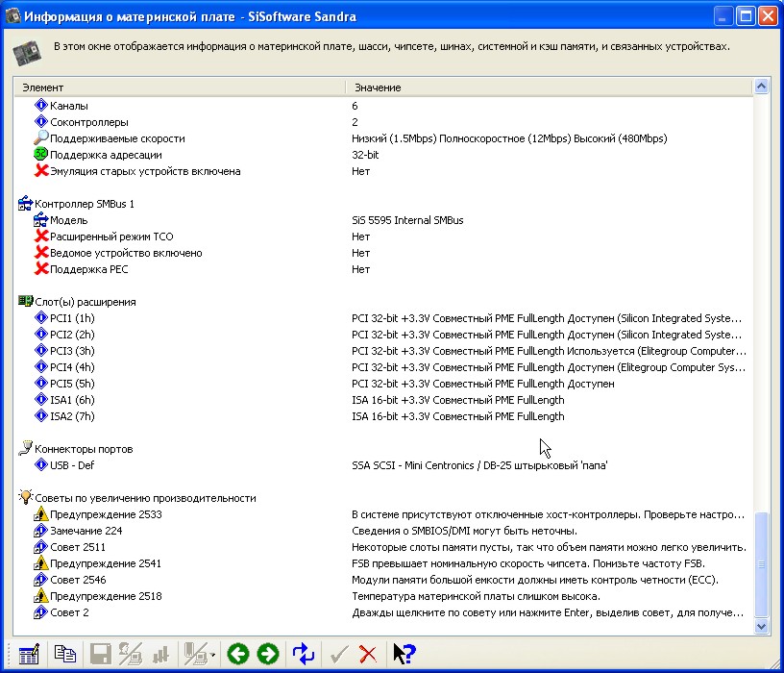Click the 32-bit value of Поддержка адресации
The height and width of the screenshot is (673, 784).
pos(365,155)
